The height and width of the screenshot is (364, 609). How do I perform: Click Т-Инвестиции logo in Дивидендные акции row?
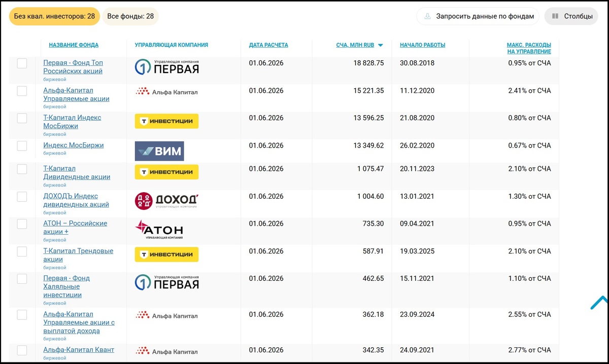click(166, 172)
